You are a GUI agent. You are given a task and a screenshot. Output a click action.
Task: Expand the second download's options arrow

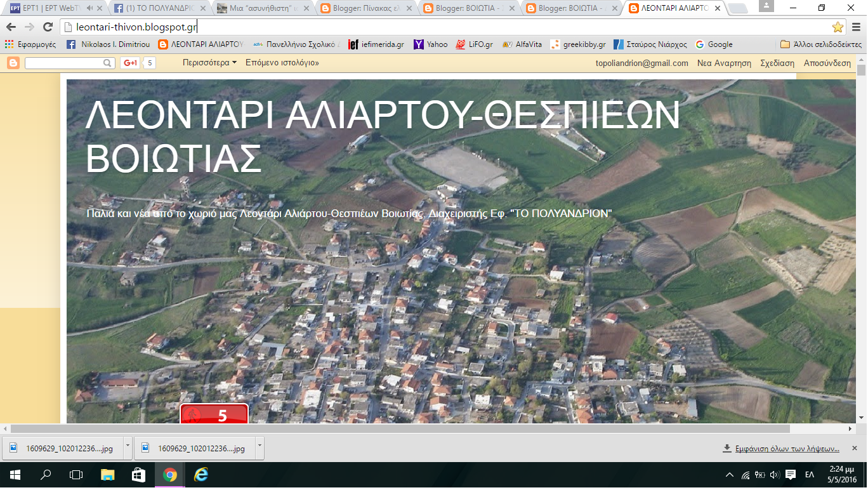point(259,448)
